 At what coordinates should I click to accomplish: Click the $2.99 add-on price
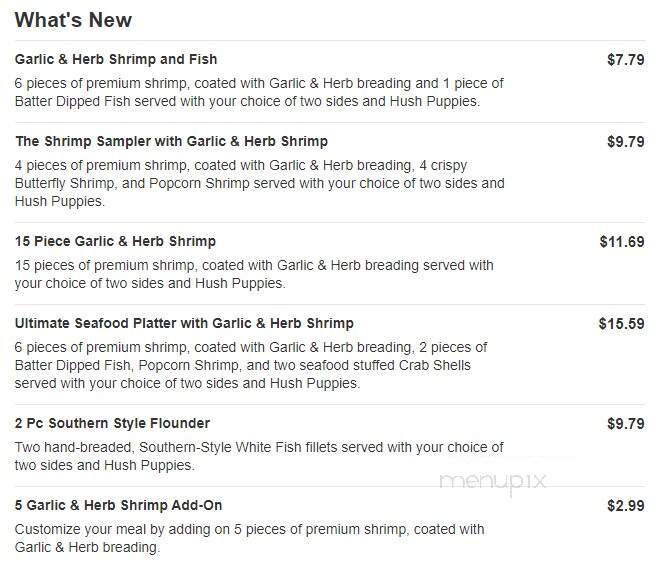(626, 506)
